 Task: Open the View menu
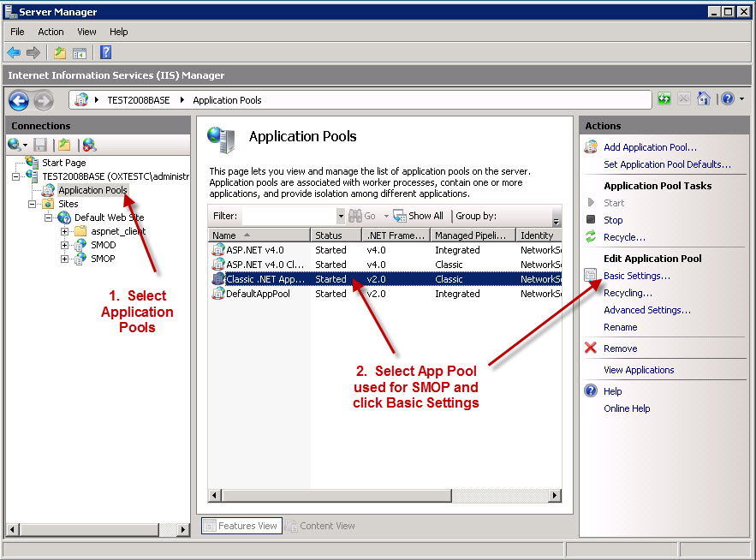[86, 32]
